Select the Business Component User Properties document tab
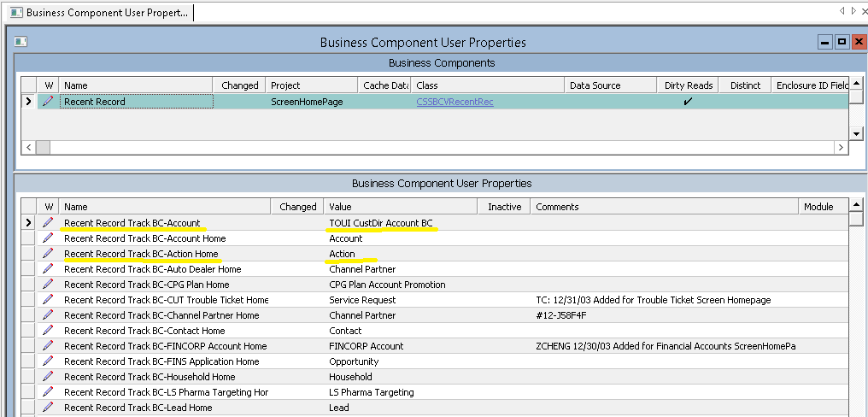Viewport: 868px width, 417px height. pyautogui.click(x=98, y=13)
